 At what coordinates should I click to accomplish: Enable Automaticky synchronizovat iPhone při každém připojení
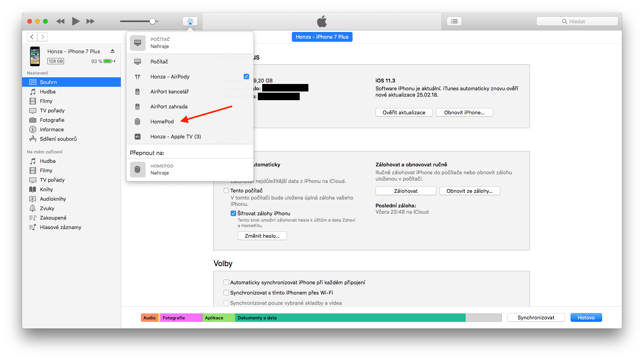(x=226, y=282)
